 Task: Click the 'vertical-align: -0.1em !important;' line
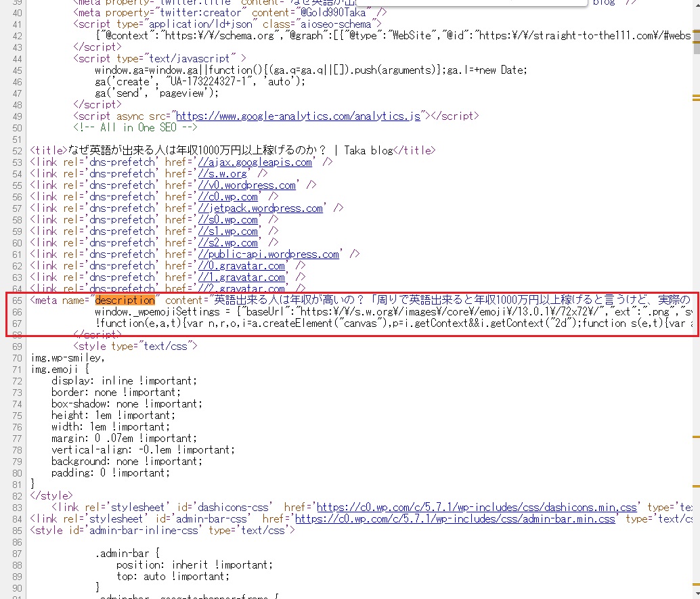pos(144,450)
